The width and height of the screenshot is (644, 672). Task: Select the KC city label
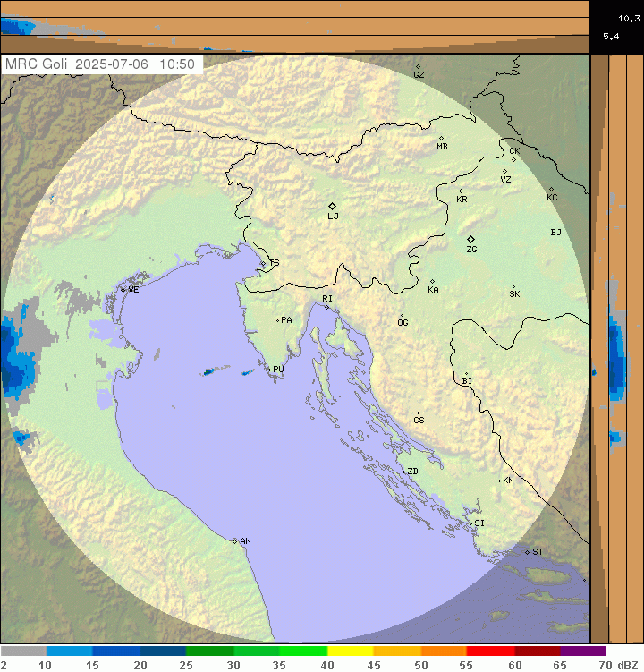coord(552,197)
